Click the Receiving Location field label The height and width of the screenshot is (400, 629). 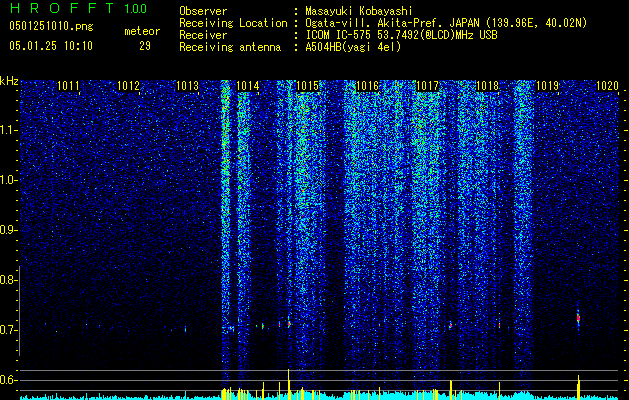(233, 23)
